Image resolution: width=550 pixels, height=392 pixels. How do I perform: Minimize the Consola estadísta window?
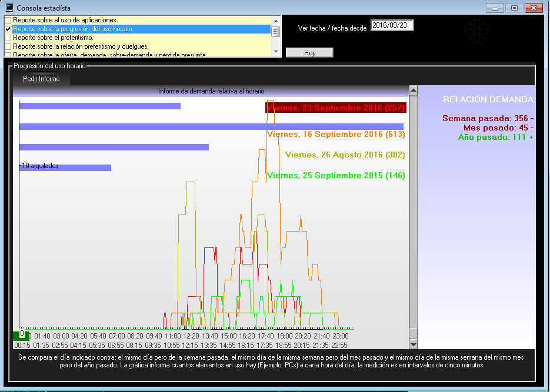coord(495,8)
